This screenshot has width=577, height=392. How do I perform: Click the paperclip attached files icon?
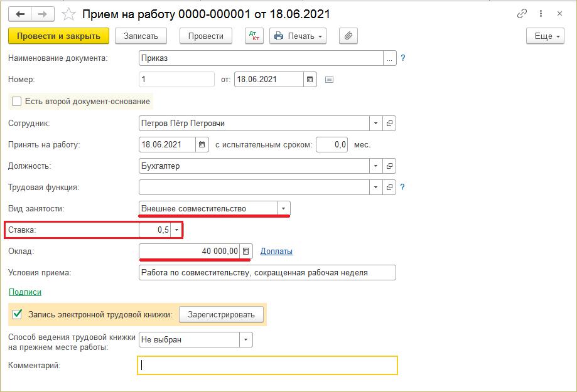(348, 36)
